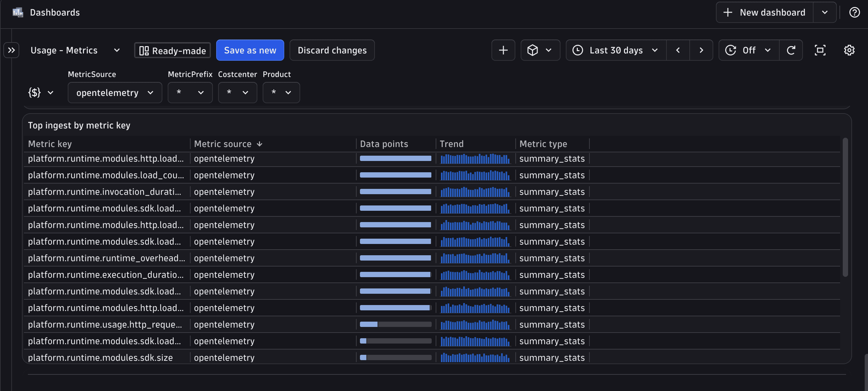
Task: Select platform.runtime.usage.http_reque... row
Action: (432, 324)
